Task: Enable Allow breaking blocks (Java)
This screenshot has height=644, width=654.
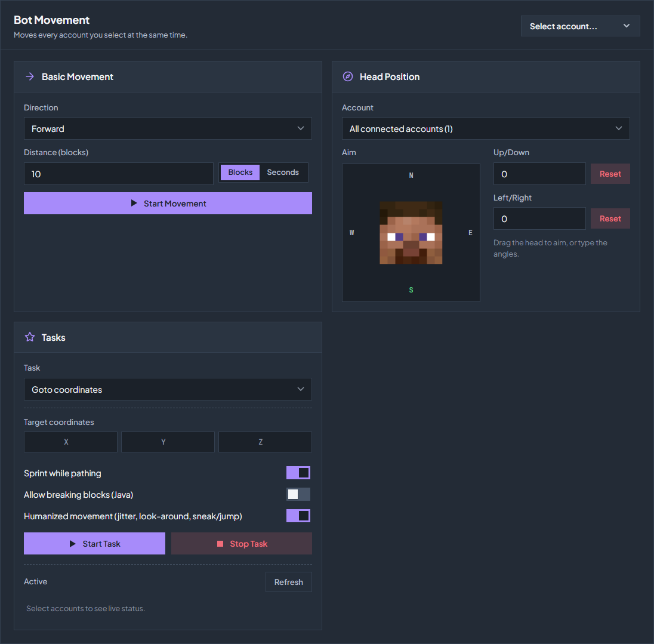Action: [298, 494]
